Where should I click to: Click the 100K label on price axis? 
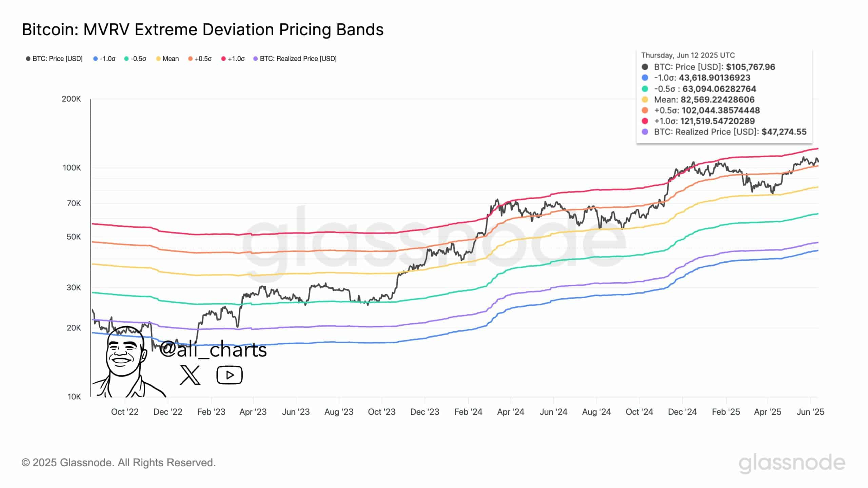(72, 168)
